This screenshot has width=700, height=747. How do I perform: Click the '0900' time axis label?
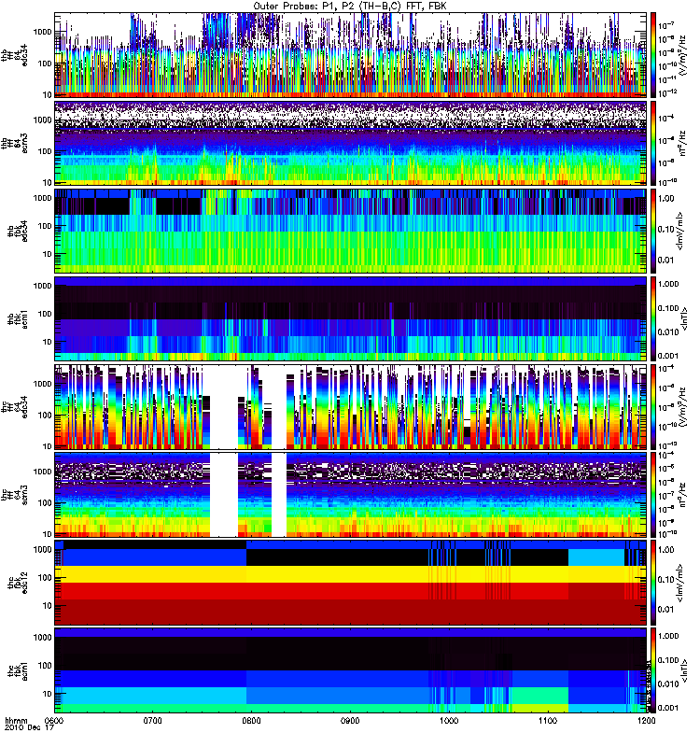click(350, 720)
